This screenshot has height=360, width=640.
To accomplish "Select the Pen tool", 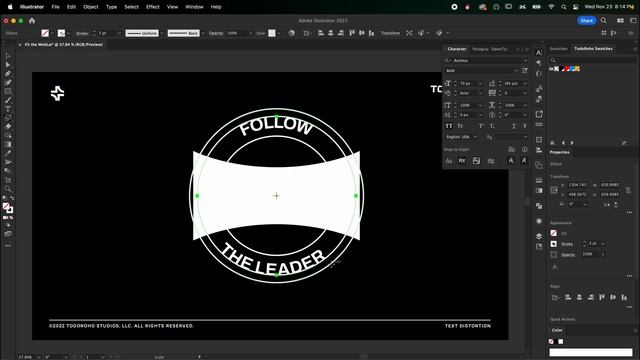I will click(8, 74).
